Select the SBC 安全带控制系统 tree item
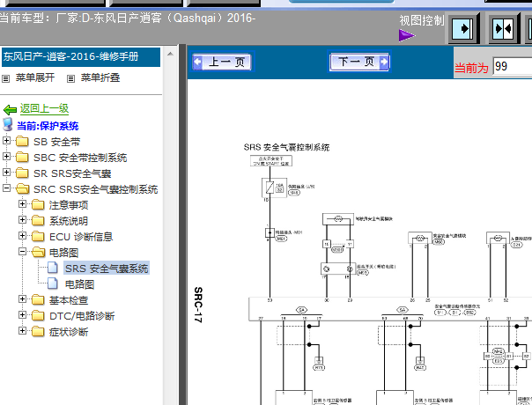Image resolution: width=532 pixels, height=405 pixels. tap(80, 158)
